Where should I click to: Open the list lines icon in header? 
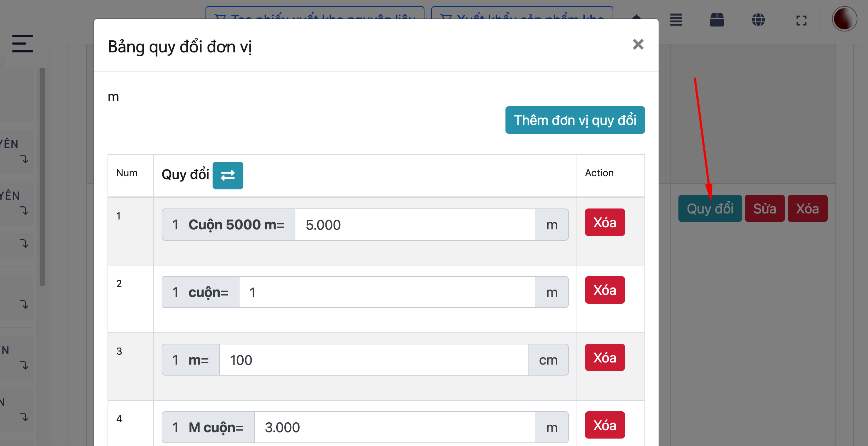tap(676, 20)
